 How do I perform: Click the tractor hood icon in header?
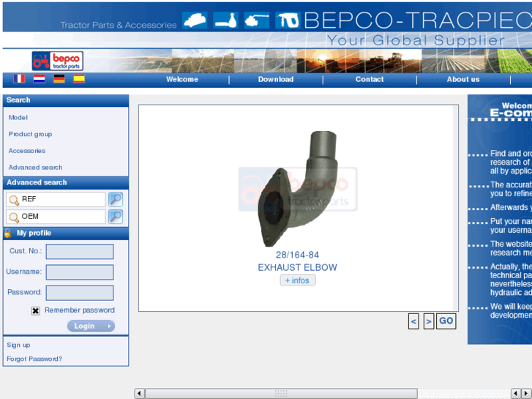tap(195, 20)
